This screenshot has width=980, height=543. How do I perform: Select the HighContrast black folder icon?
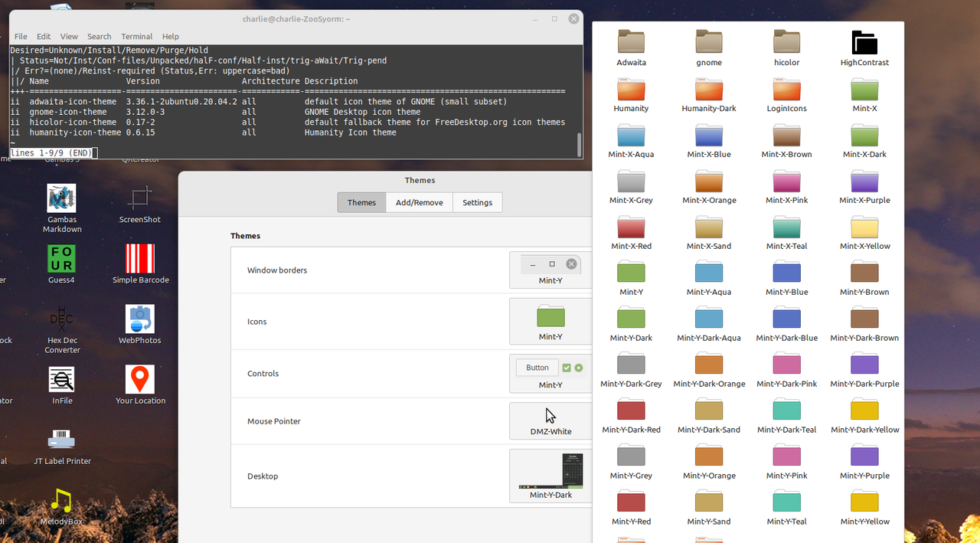(864, 49)
